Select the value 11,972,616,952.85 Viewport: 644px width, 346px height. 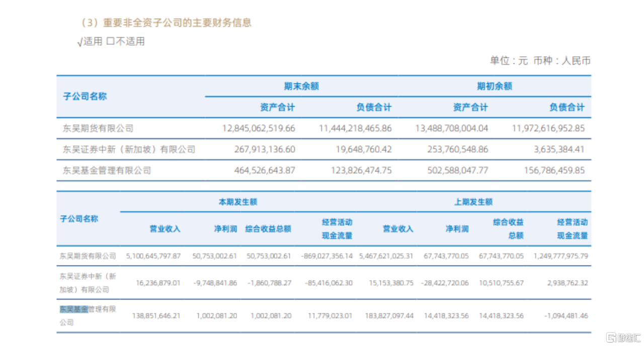click(548, 128)
